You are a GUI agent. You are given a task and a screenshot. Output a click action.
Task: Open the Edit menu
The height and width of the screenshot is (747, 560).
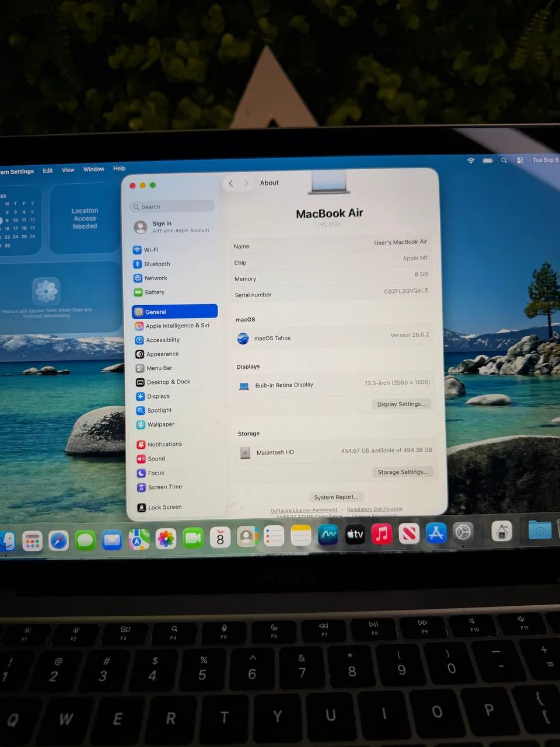(48, 170)
